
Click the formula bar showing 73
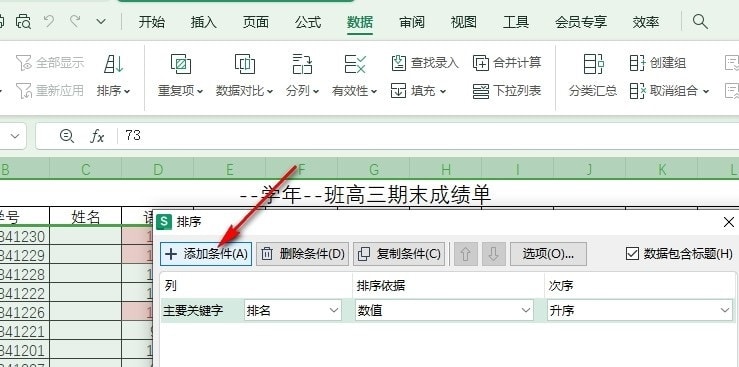point(429,136)
